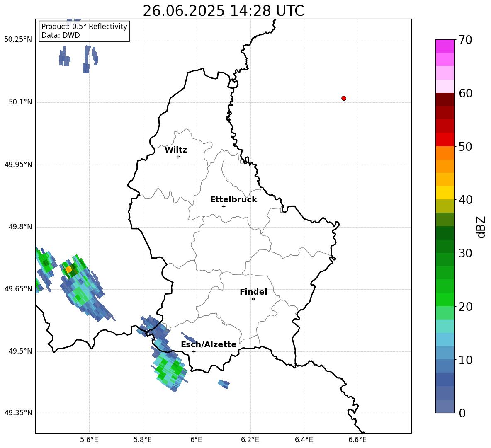The height and width of the screenshot is (448, 491).
Task: Click the Wiltz station cross marker
Action: [178, 157]
